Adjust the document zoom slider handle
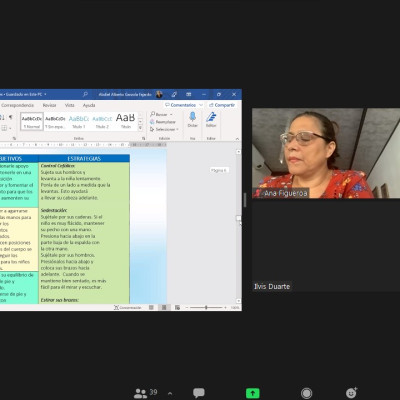400x400 pixels. pos(206,307)
